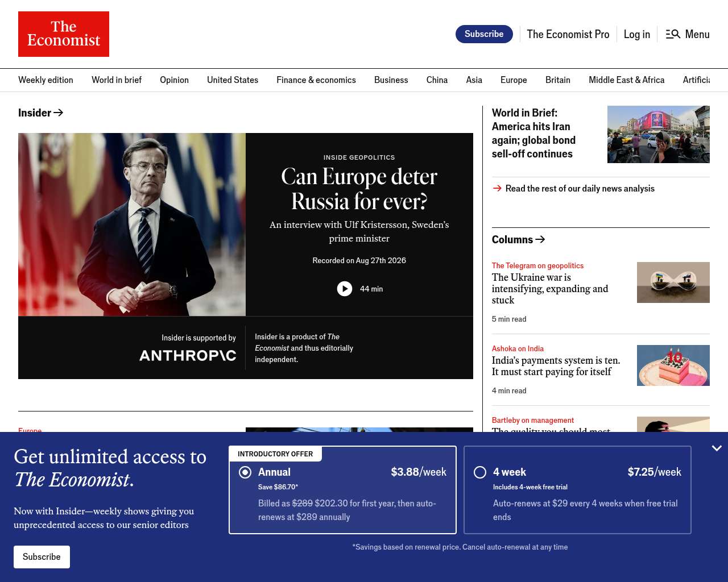
Task: Open the India payments cake thumbnail
Action: click(673, 365)
